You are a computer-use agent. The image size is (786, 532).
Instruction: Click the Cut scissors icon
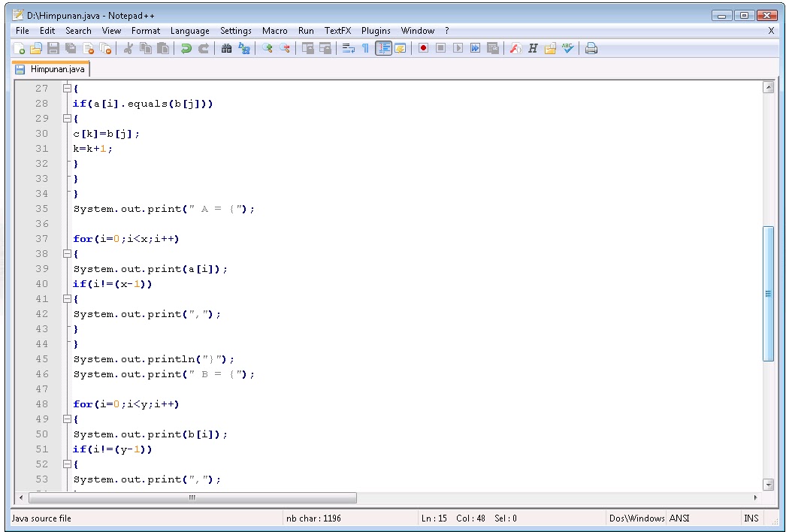click(128, 48)
